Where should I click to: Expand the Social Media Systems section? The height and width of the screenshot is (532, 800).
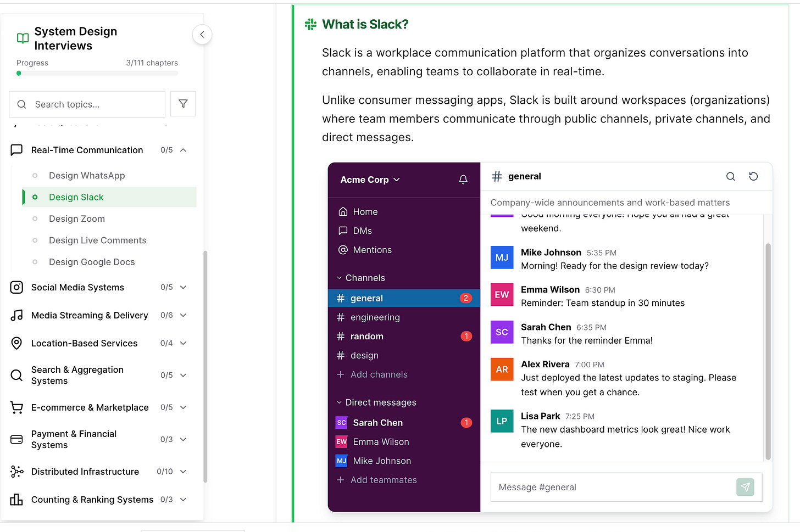tap(184, 287)
